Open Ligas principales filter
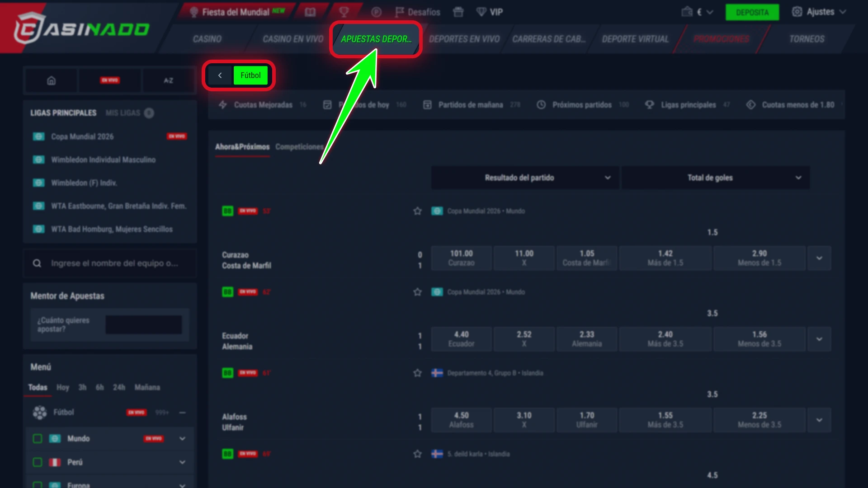Screen dimensions: 868x488 687,105
